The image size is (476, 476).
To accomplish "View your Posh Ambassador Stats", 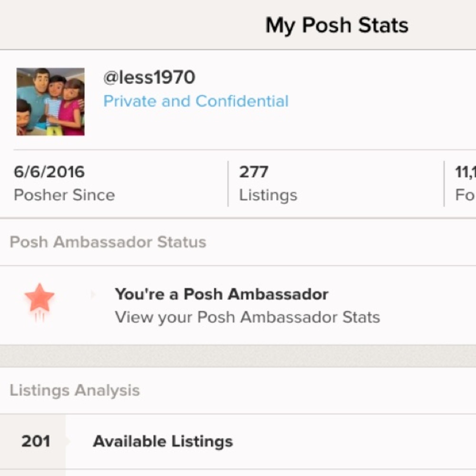I will (247, 317).
